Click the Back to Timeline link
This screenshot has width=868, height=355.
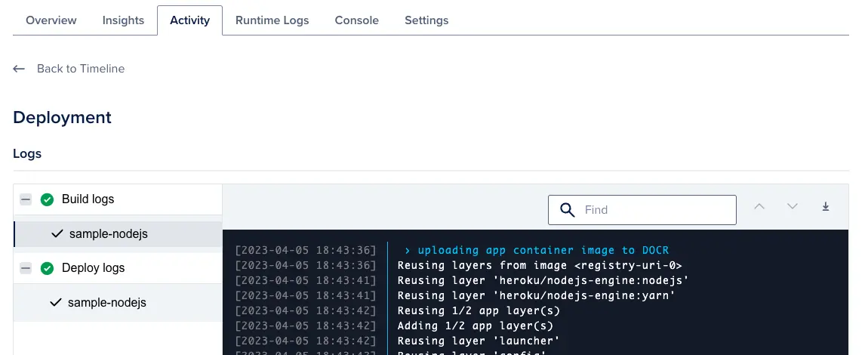(x=80, y=69)
